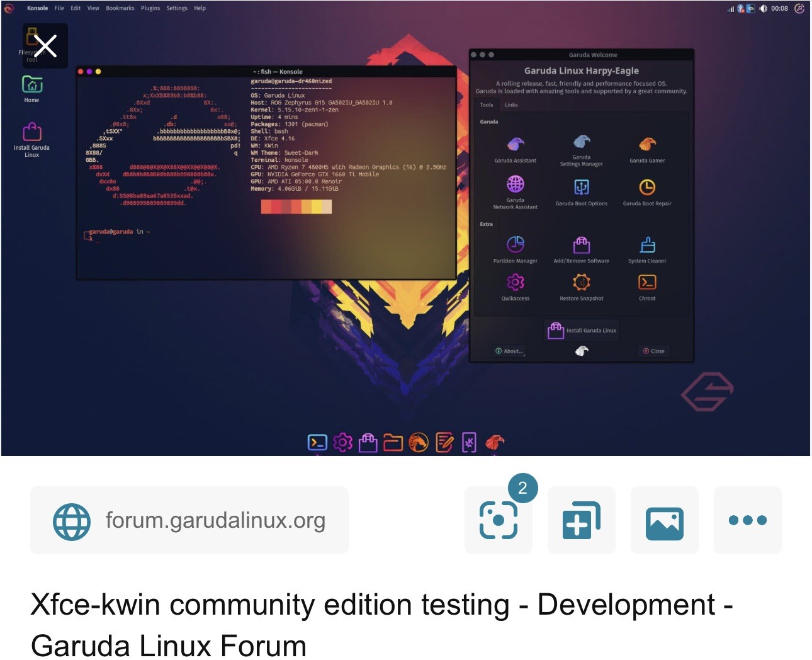Open the Install Garuda Linux desktop icon
Viewport: 812px width, 660px height.
32,140
